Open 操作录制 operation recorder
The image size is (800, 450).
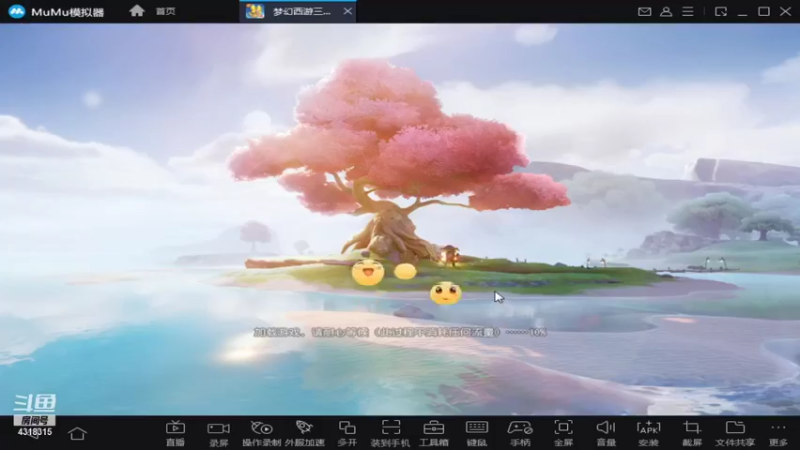pyautogui.click(x=261, y=433)
